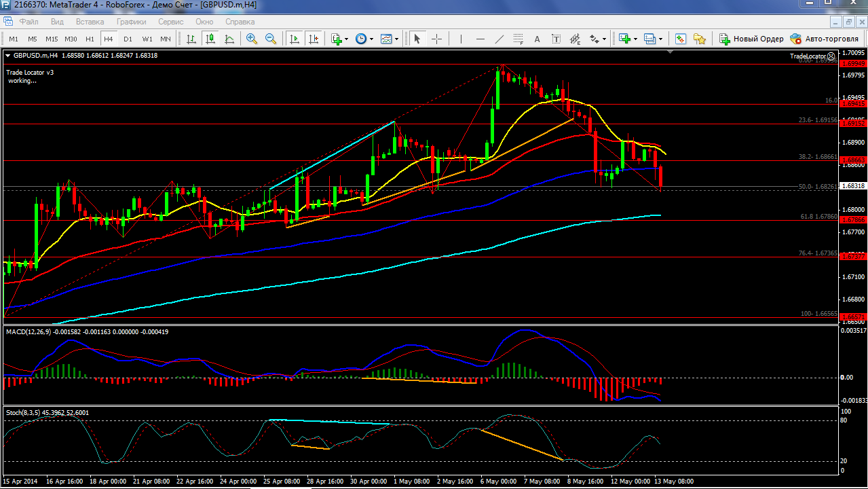
Task: Zoom out the chart with magnifier minus
Action: pyautogui.click(x=271, y=39)
